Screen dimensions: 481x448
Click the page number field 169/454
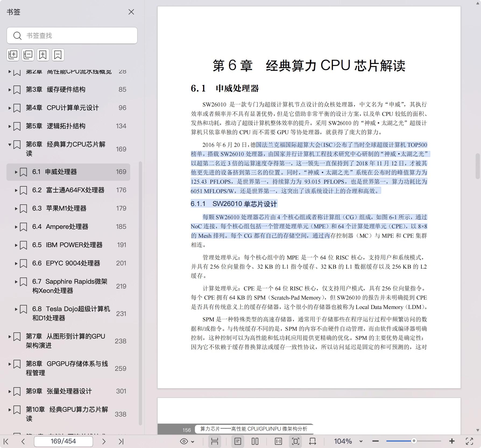pyautogui.click(x=63, y=441)
